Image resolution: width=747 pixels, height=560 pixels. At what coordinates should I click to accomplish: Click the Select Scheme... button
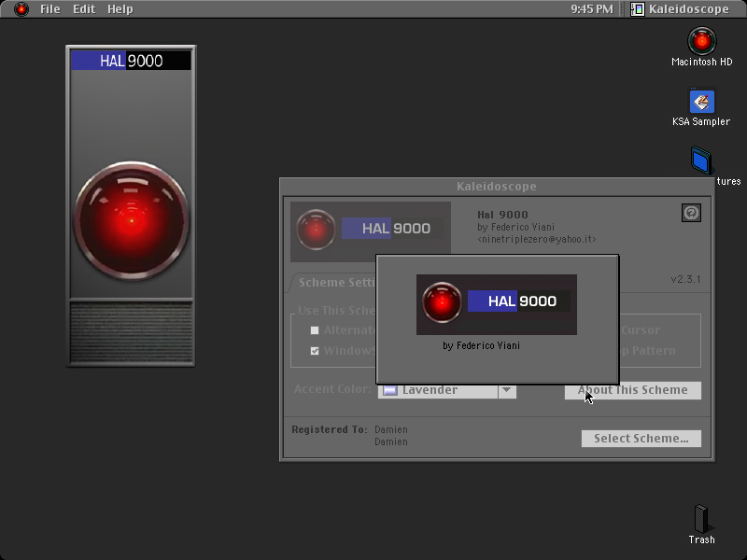[x=641, y=439]
